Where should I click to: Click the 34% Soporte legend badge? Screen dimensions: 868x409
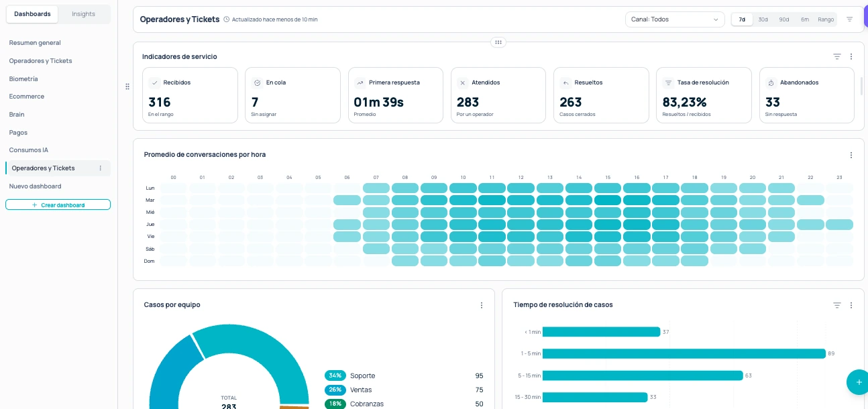(335, 375)
